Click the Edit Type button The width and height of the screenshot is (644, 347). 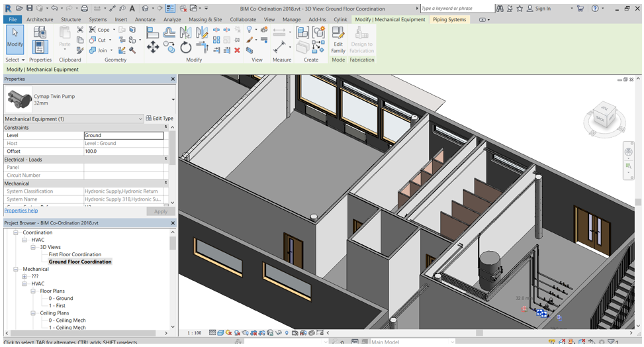pyautogui.click(x=160, y=119)
